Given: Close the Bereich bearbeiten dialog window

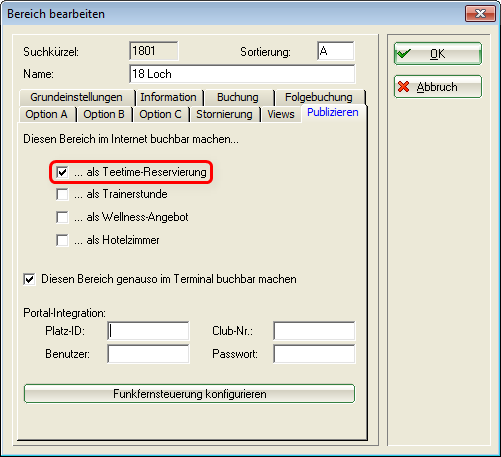Looking at the screenshot, I should pyautogui.click(x=480, y=14).
